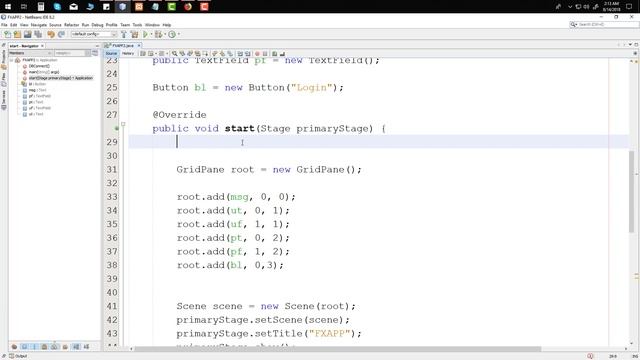Switch to the Source editor view
The height and width of the screenshot is (360, 640).
coord(111,53)
